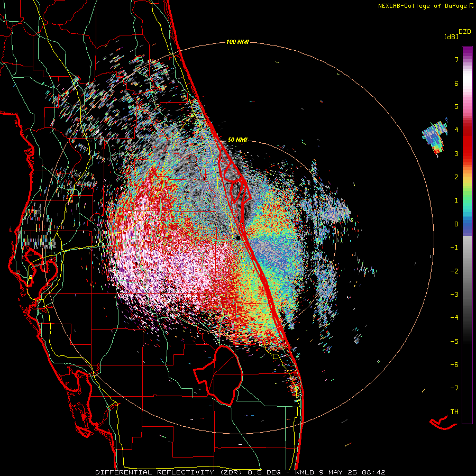Click the 1 value on the color scale
Image resolution: width=476 pixels, height=476 pixels.
pos(456,200)
